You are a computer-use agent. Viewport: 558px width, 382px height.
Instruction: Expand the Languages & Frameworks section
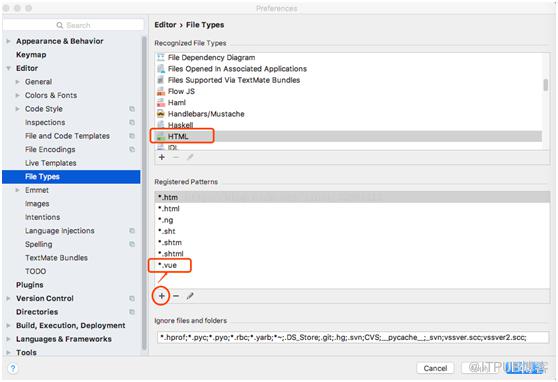pyautogui.click(x=8, y=339)
